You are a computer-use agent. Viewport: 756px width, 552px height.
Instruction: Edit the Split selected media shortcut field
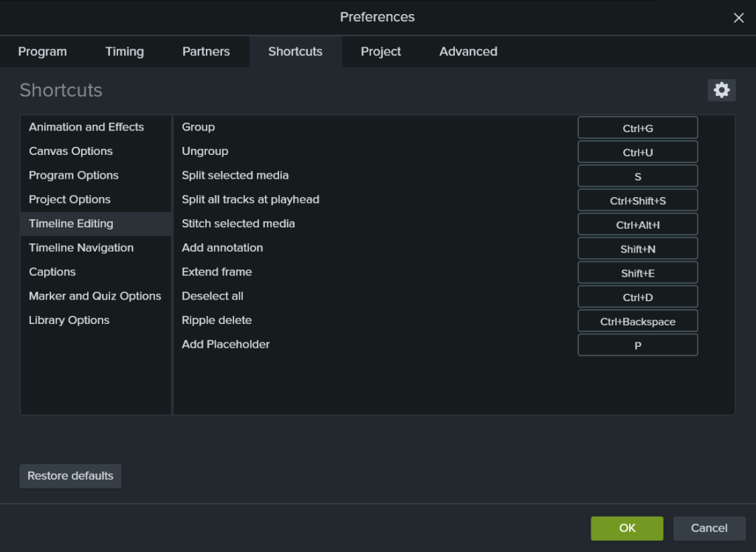point(637,176)
